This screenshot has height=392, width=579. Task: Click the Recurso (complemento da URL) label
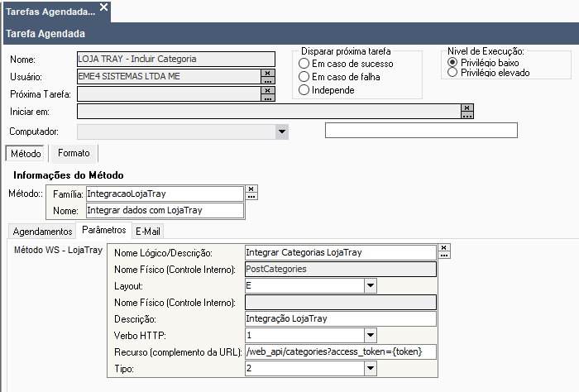[178, 352]
